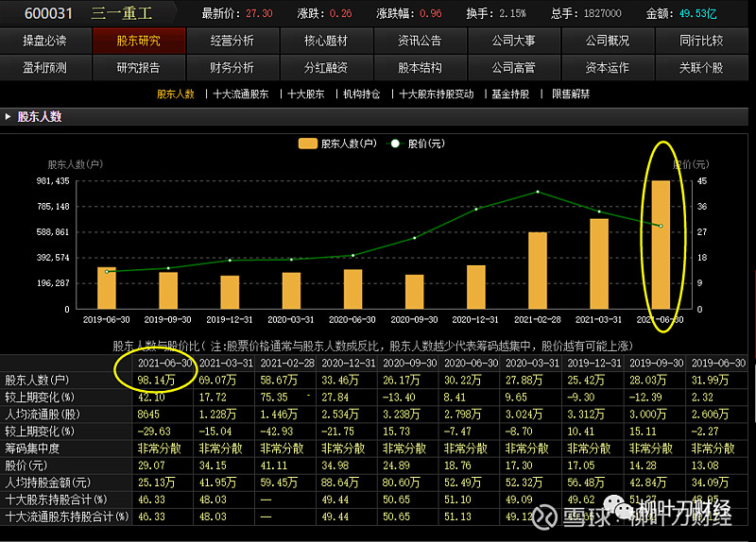Click turnover amount 49.53亿
The image size is (756, 542).
[697, 13]
